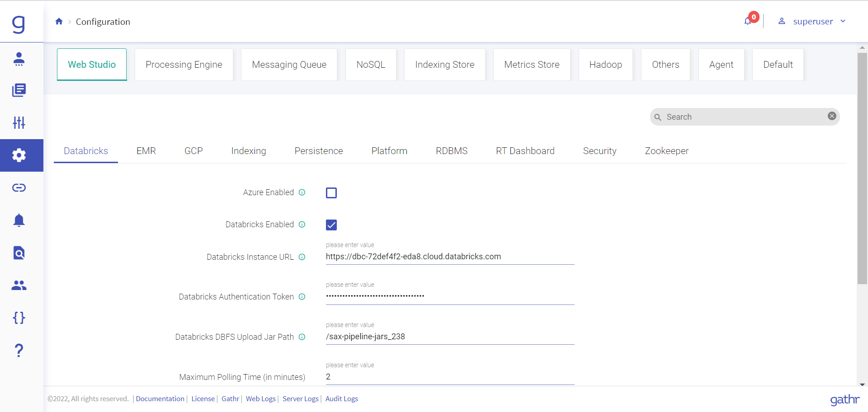Screen dimensions: 868x412
Task: Open the link/connections icon in sidebar
Action: click(x=19, y=187)
